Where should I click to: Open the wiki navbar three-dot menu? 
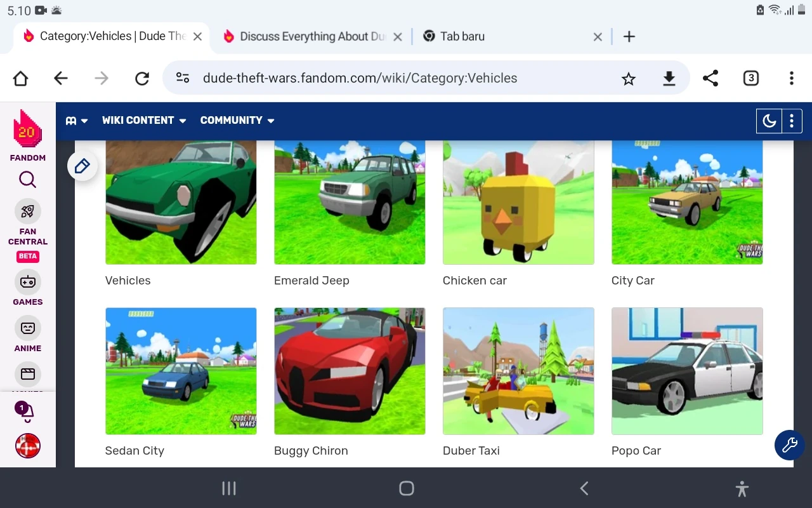click(791, 121)
